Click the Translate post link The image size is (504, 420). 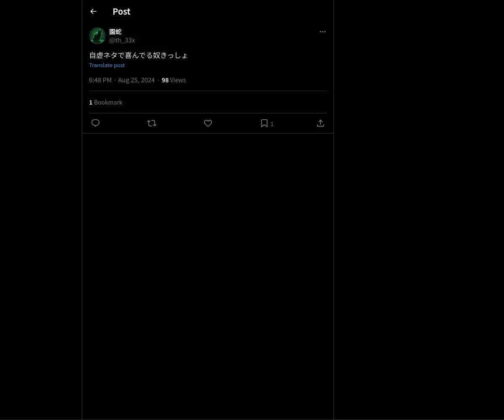pyautogui.click(x=107, y=65)
